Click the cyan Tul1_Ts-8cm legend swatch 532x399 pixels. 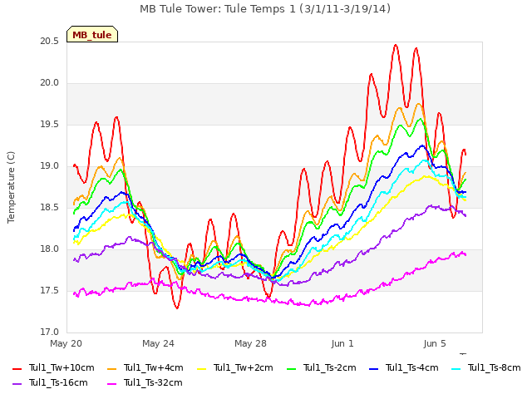(x=456, y=368)
